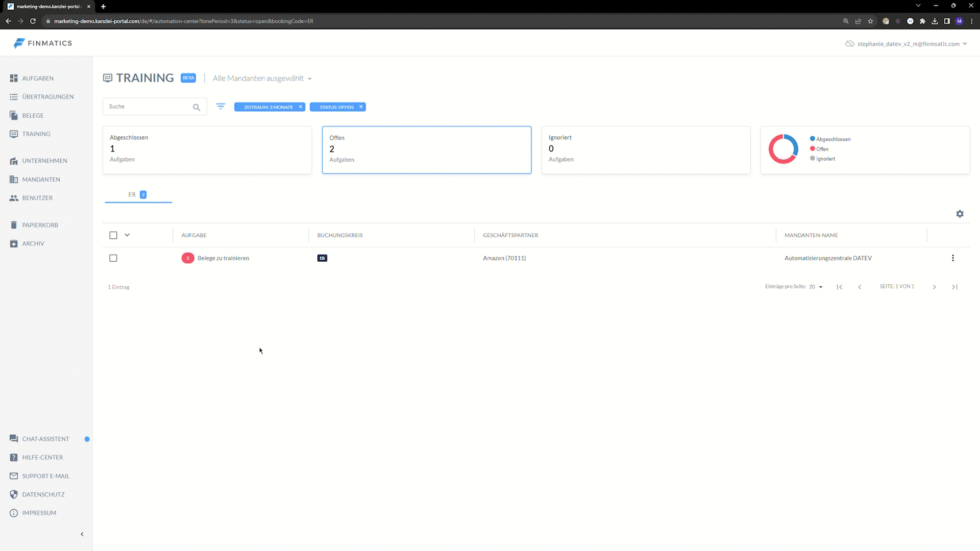Click the Benutzer people icon
Image resolution: width=980 pixels, height=551 pixels.
tap(14, 198)
